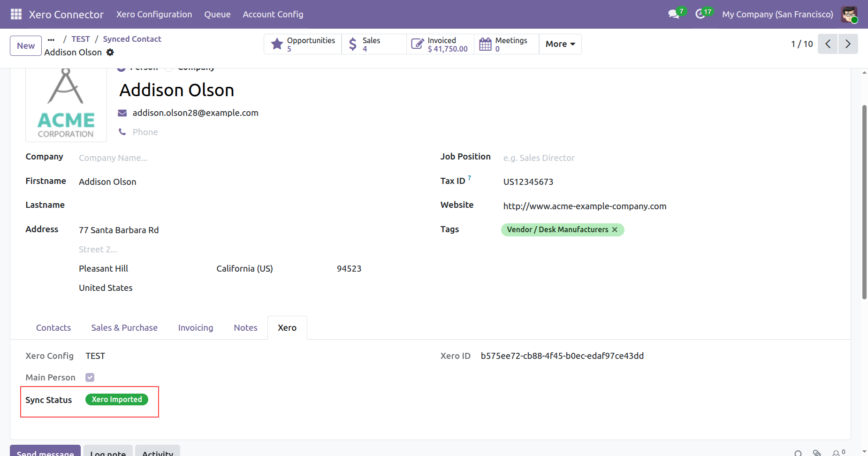Click the Street 2 input field
This screenshot has height=456, width=868.
(221, 250)
